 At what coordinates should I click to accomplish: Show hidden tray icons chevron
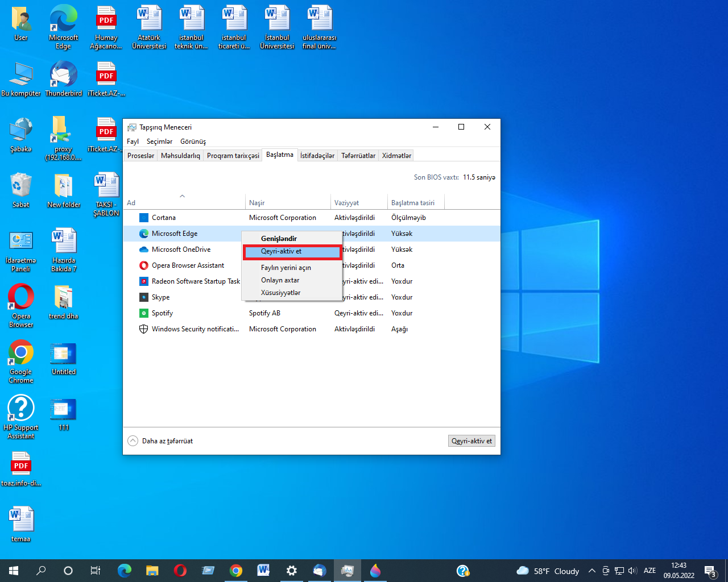coord(592,571)
